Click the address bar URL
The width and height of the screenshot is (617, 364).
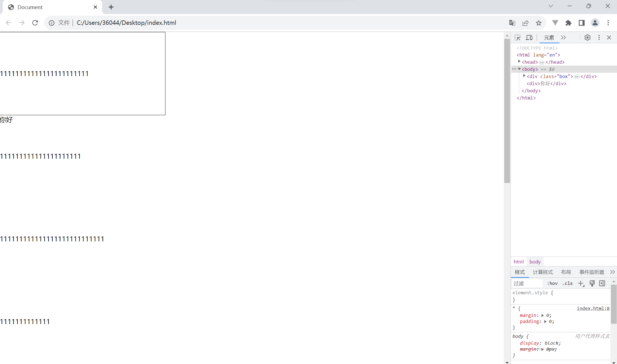(126, 23)
